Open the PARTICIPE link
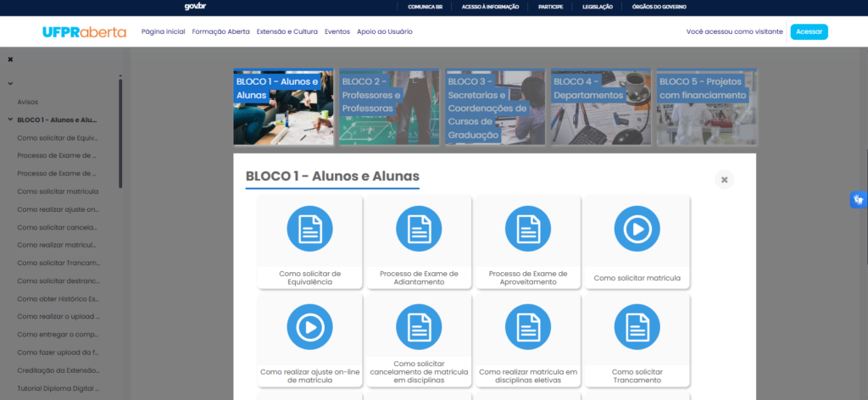 pos(551,7)
